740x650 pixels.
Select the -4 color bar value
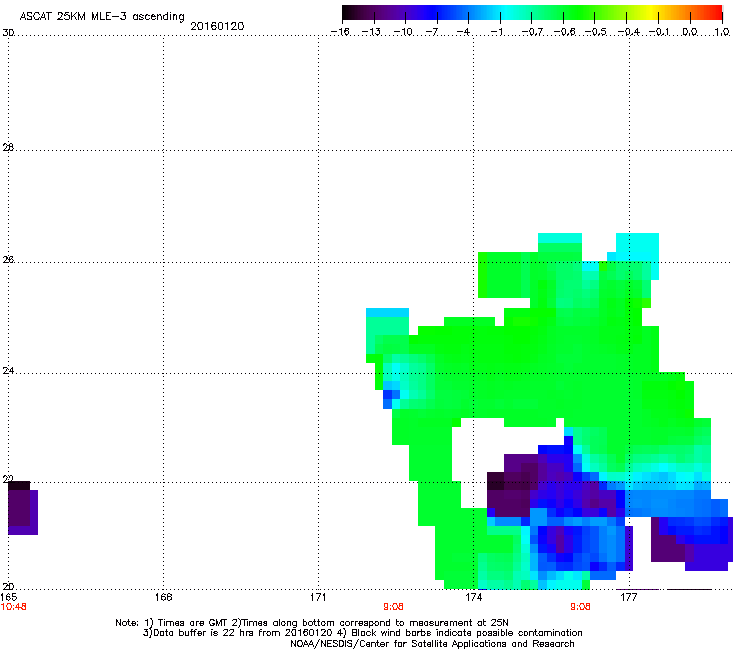(x=463, y=32)
